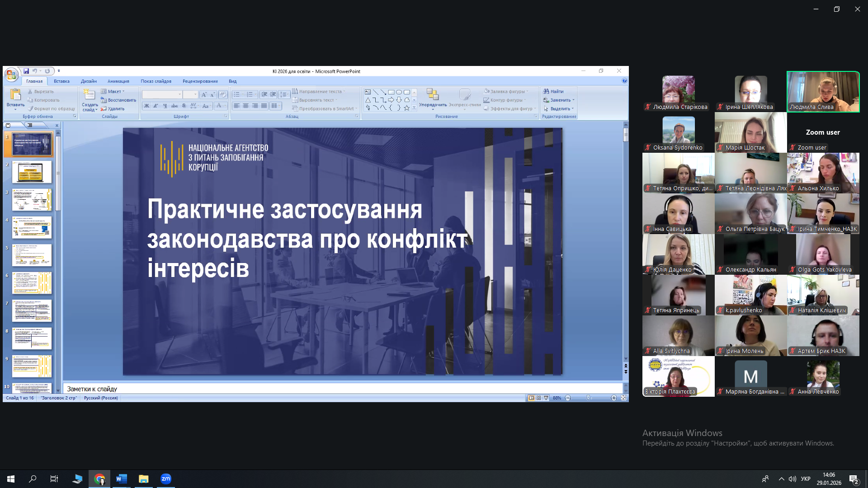
Task: Open the font name combo box
Action: pos(162,94)
